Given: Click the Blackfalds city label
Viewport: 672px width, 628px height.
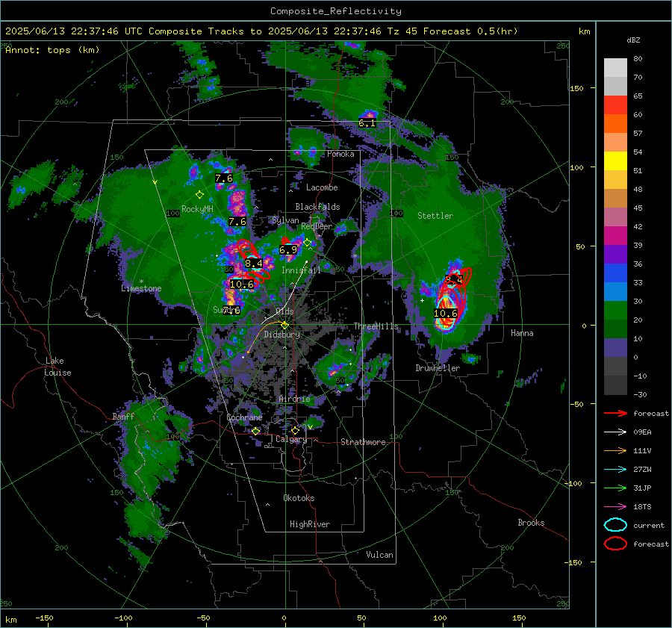Looking at the screenshot, I should (317, 207).
